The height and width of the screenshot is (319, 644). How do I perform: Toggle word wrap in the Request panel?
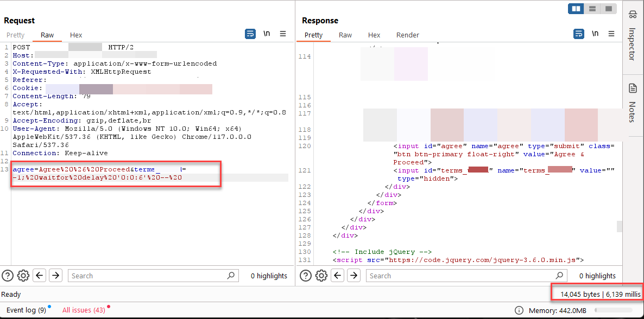[x=250, y=34]
